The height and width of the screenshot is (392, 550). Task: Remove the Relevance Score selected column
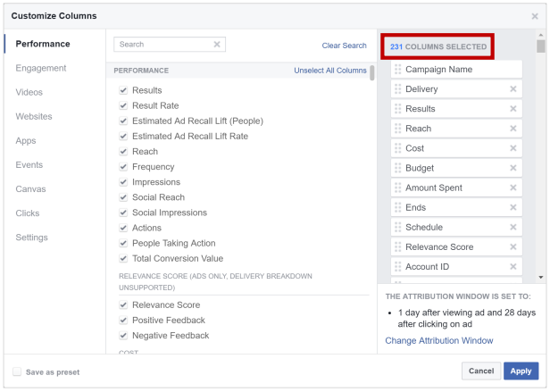coord(513,246)
